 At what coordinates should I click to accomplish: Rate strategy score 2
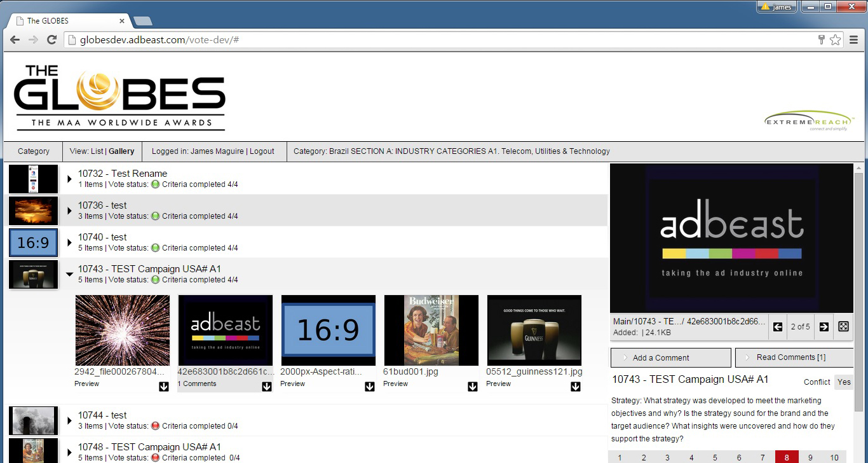644,457
